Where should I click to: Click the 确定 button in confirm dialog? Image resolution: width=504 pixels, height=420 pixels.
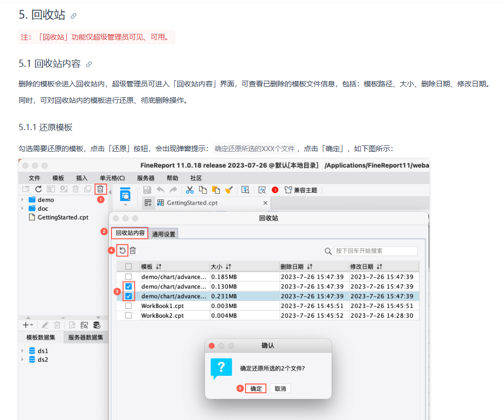pyautogui.click(x=256, y=389)
